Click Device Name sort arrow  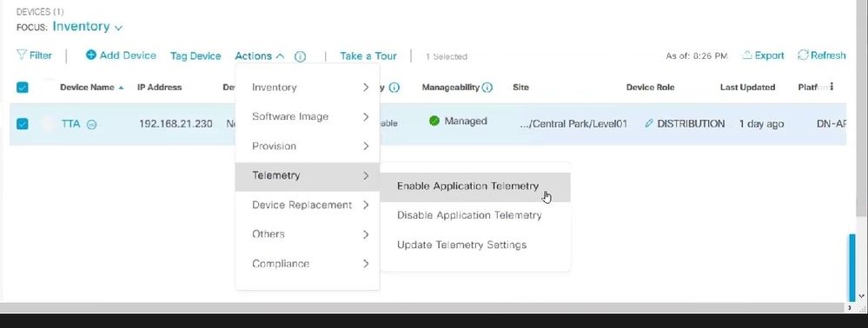[x=122, y=88]
